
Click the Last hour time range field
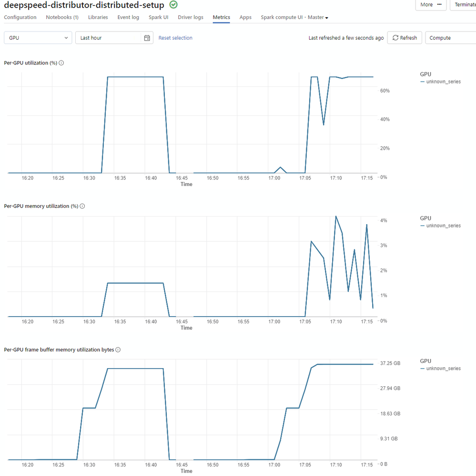110,38
